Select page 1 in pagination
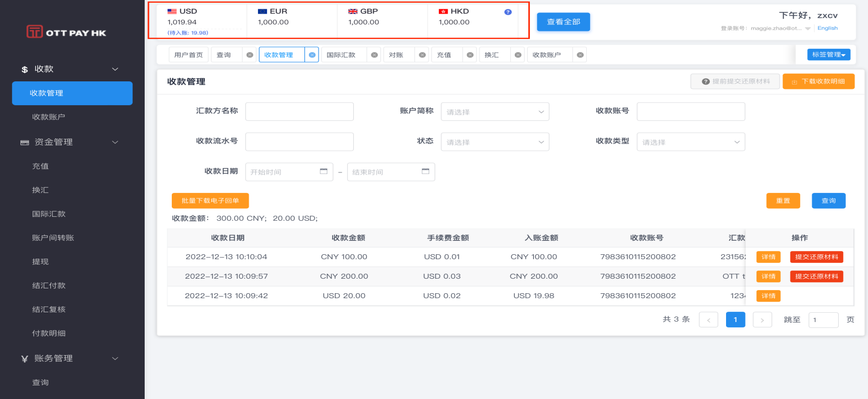 click(x=735, y=320)
